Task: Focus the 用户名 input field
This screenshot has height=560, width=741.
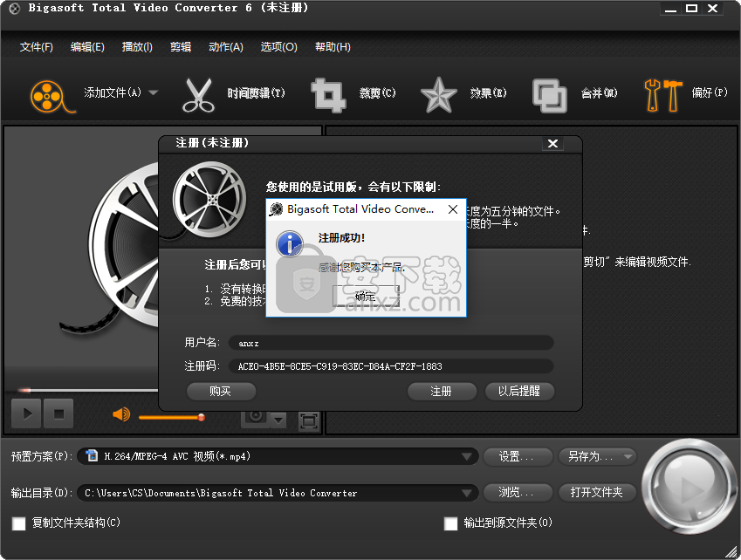Action: 391,343
